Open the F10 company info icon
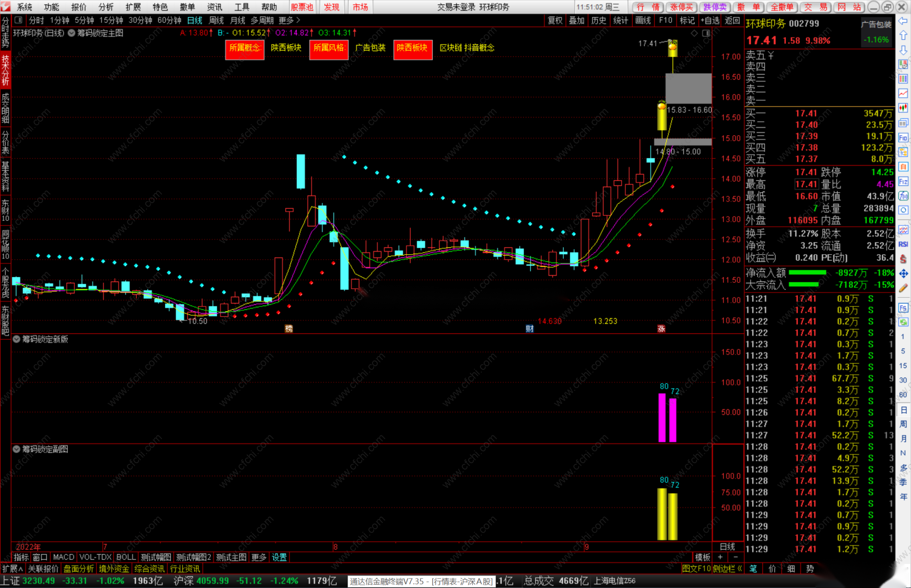 [x=903, y=138]
